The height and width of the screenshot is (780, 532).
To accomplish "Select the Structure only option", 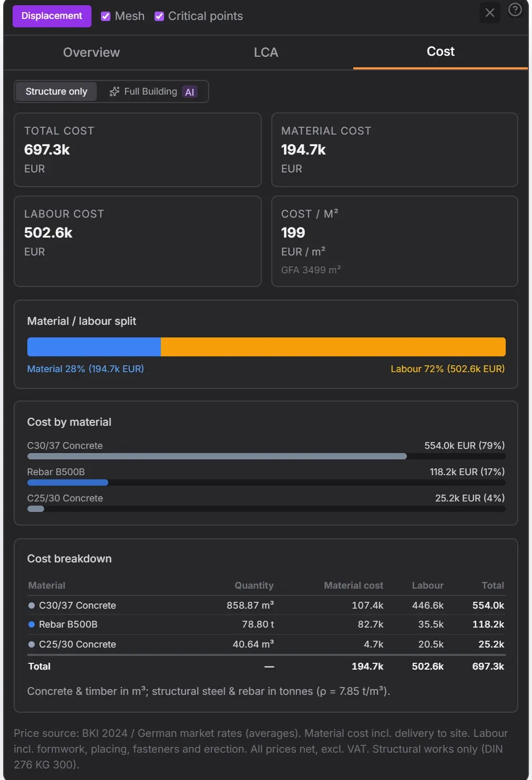I will pos(56,91).
